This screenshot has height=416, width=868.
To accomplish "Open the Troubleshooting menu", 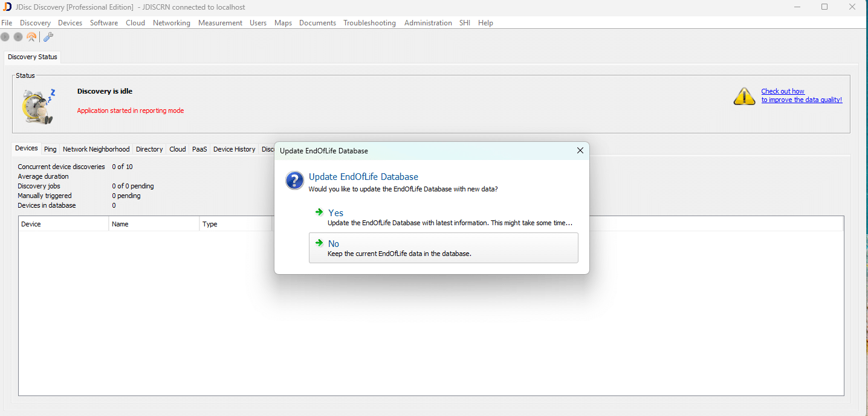I will coord(369,23).
